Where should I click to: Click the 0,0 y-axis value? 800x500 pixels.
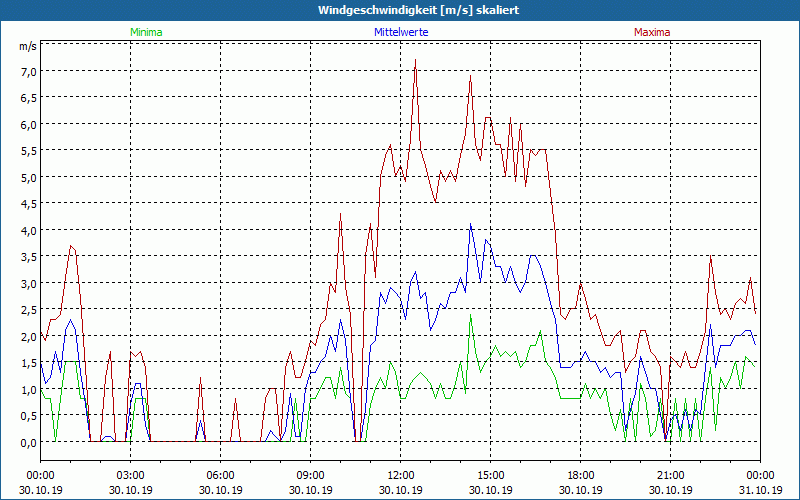pos(28,443)
